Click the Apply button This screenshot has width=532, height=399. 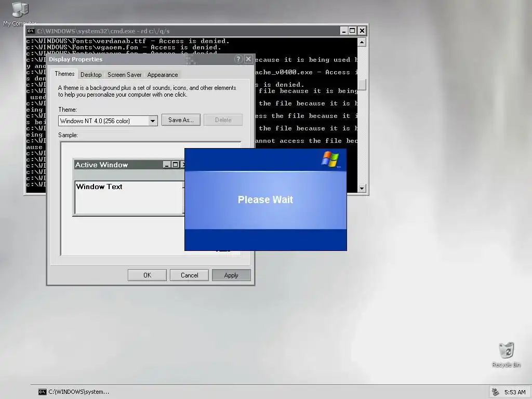point(231,275)
